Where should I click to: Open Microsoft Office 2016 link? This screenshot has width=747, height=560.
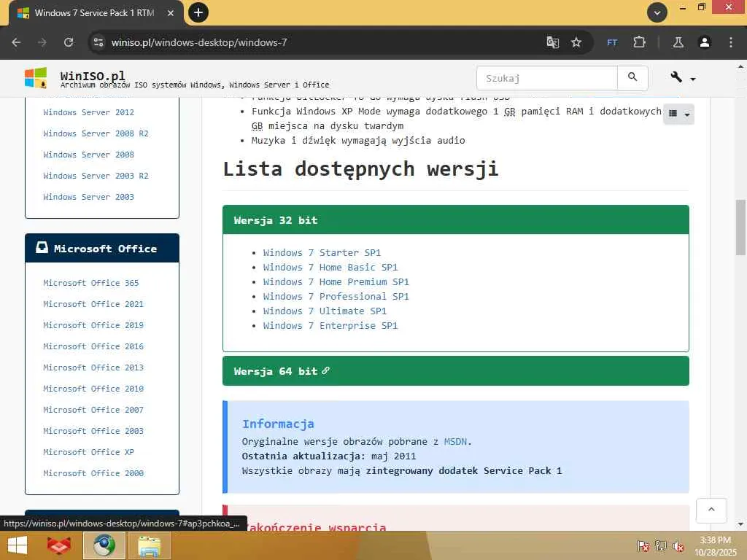[x=93, y=346]
